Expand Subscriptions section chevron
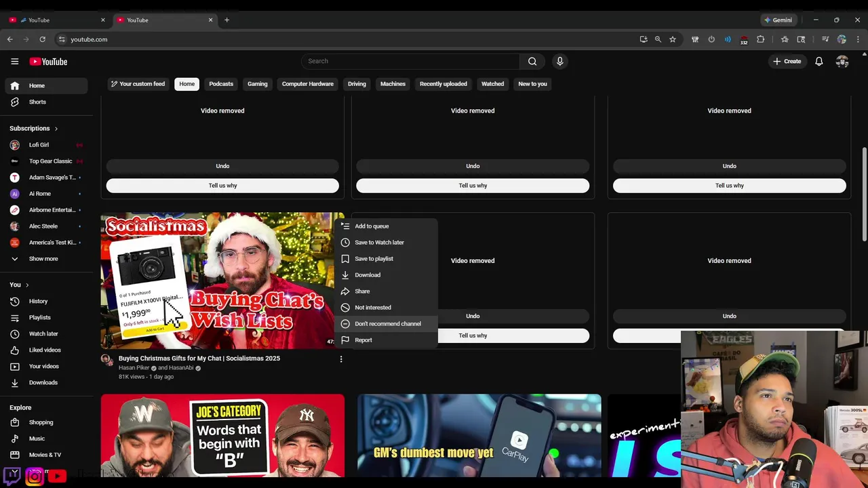The image size is (868, 488). click(x=56, y=128)
